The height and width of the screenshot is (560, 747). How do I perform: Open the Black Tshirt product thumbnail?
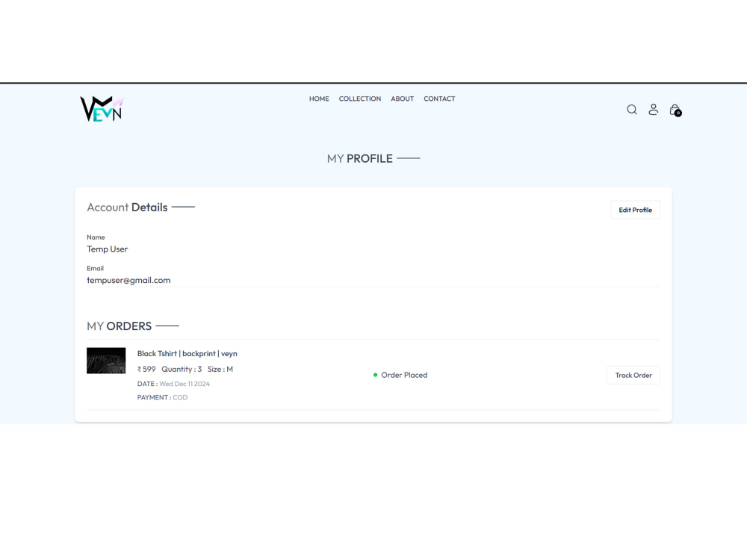(106, 361)
